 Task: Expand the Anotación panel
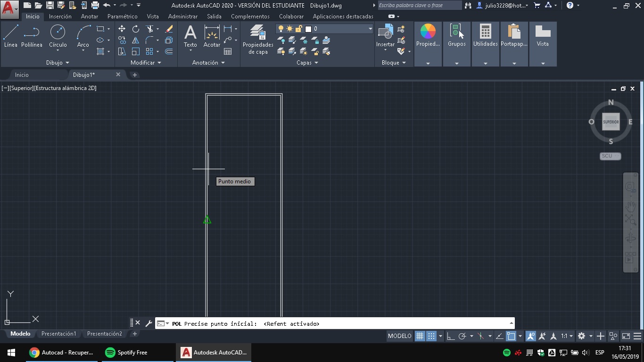pos(208,63)
